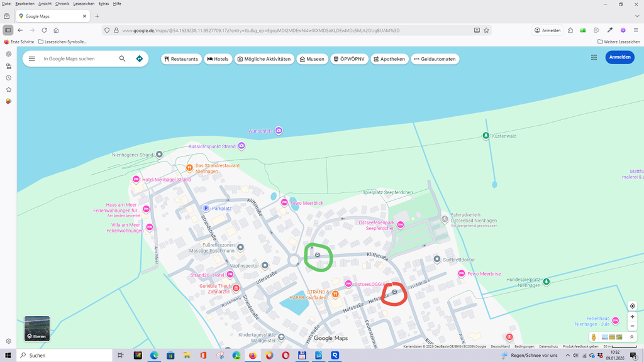The width and height of the screenshot is (644, 362).
Task: Zoom in with the plus button
Action: 633,317
